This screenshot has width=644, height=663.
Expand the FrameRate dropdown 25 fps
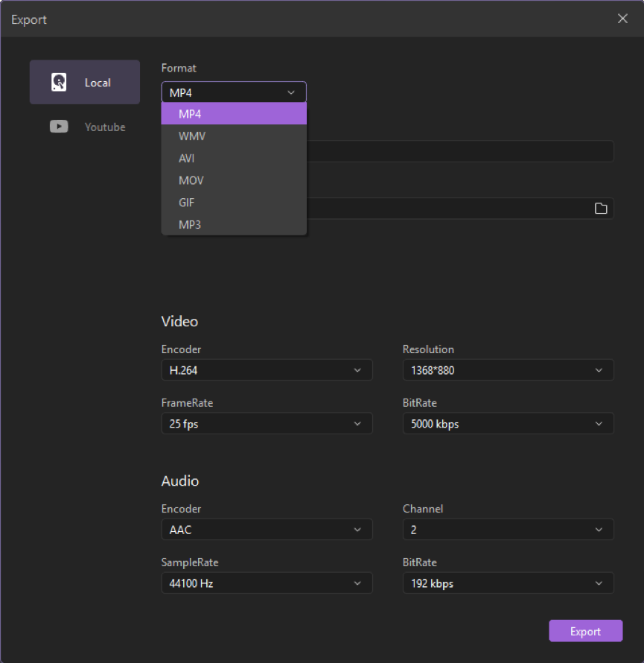[267, 423]
